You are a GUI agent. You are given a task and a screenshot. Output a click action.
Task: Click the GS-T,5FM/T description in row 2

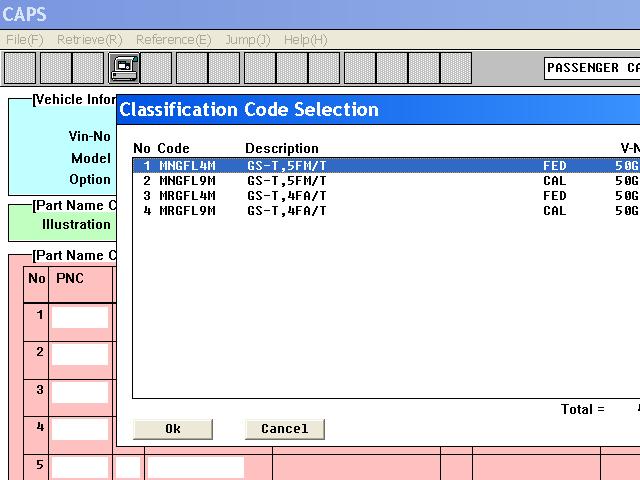287,181
